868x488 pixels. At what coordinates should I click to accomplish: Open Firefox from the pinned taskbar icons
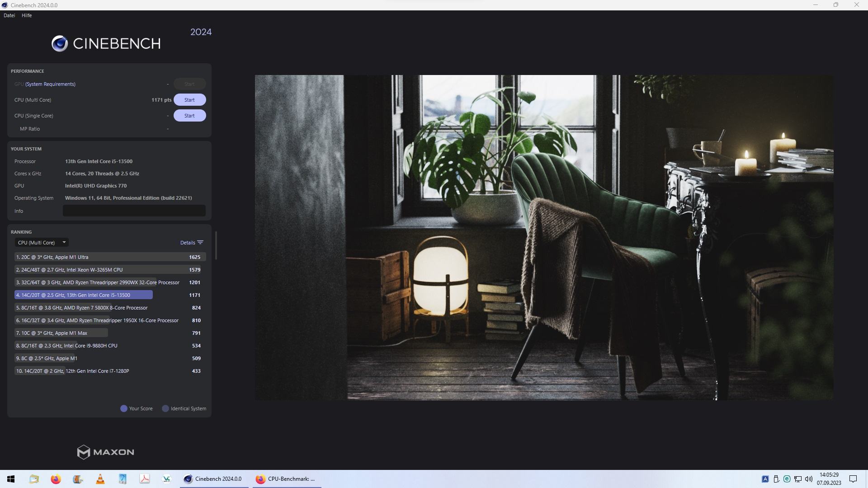(56, 479)
